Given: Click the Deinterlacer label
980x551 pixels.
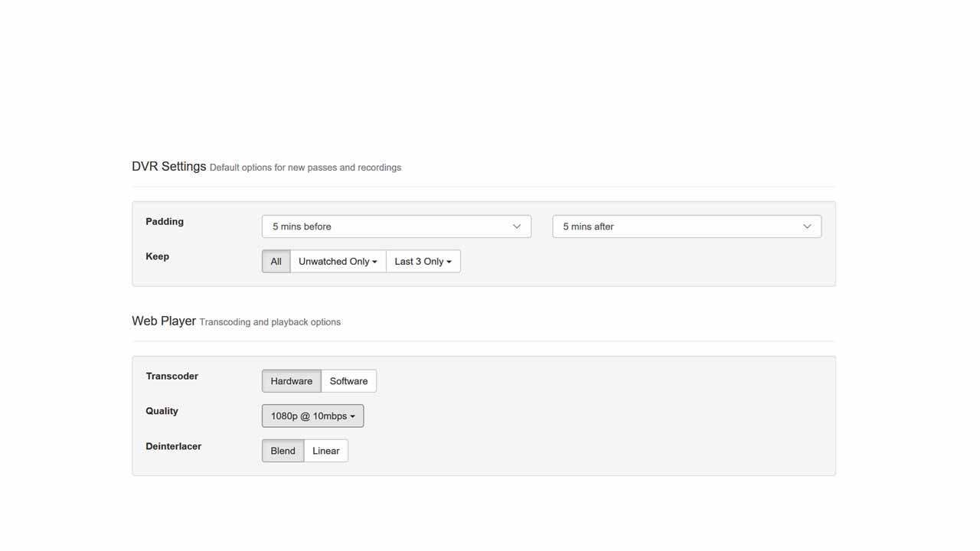Looking at the screenshot, I should pos(173,446).
